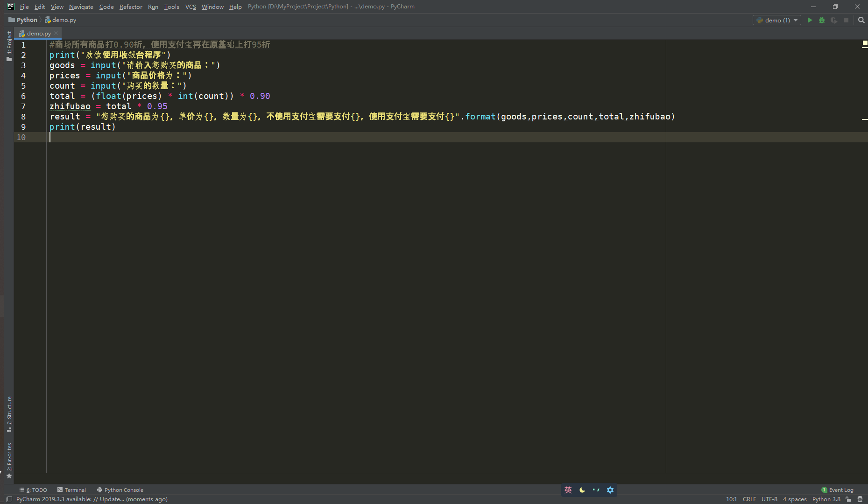Click the Run with Coverage icon
This screenshot has height=504, width=868.
click(x=834, y=20)
